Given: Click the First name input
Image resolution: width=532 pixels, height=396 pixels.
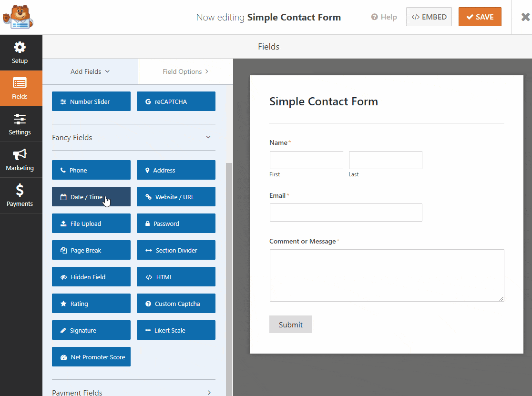Looking at the screenshot, I should tap(307, 160).
